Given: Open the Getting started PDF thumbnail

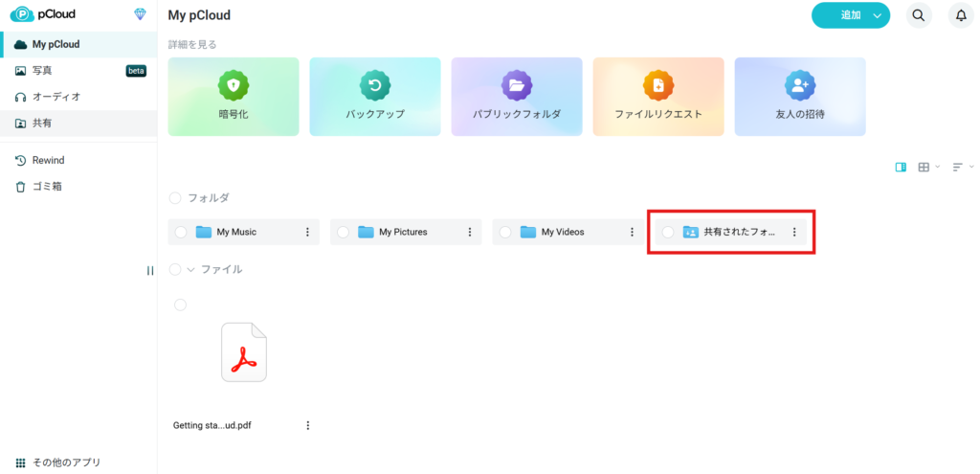Looking at the screenshot, I should 244,352.
